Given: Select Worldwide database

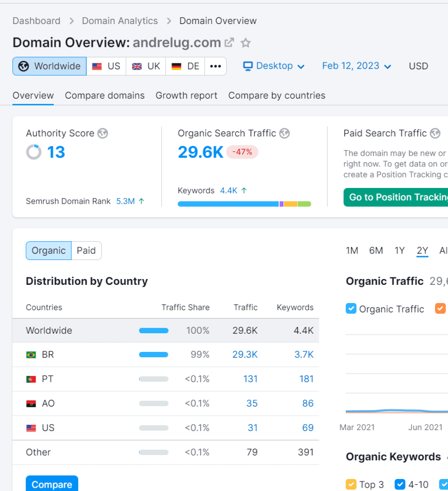Looking at the screenshot, I should pyautogui.click(x=49, y=66).
